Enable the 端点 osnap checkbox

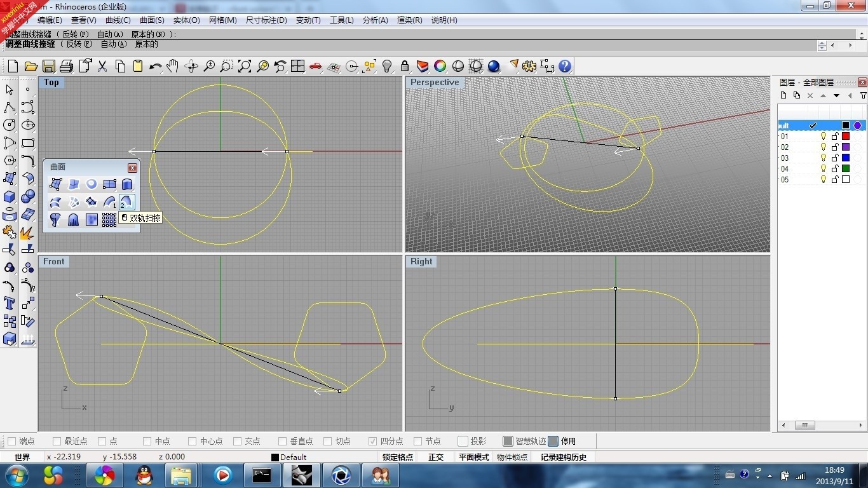(x=11, y=441)
